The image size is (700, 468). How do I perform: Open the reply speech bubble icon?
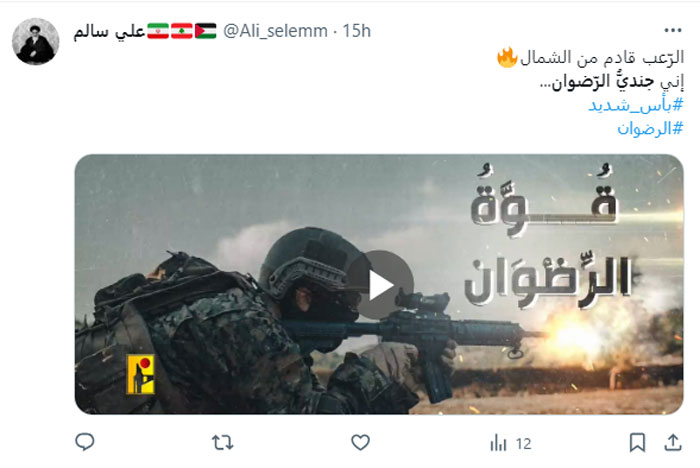pos(84,442)
